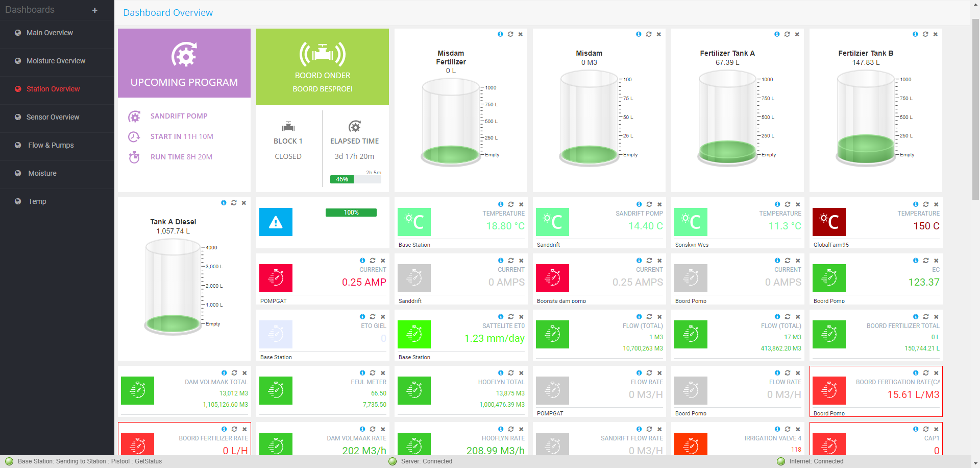
Task: Close the Fertilzier Tank B widget
Action: pyautogui.click(x=936, y=34)
